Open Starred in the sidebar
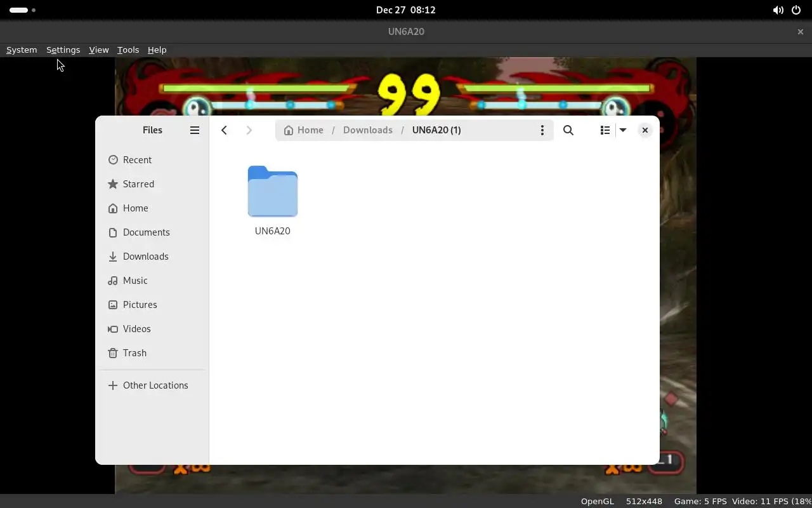812x508 pixels. [152, 184]
